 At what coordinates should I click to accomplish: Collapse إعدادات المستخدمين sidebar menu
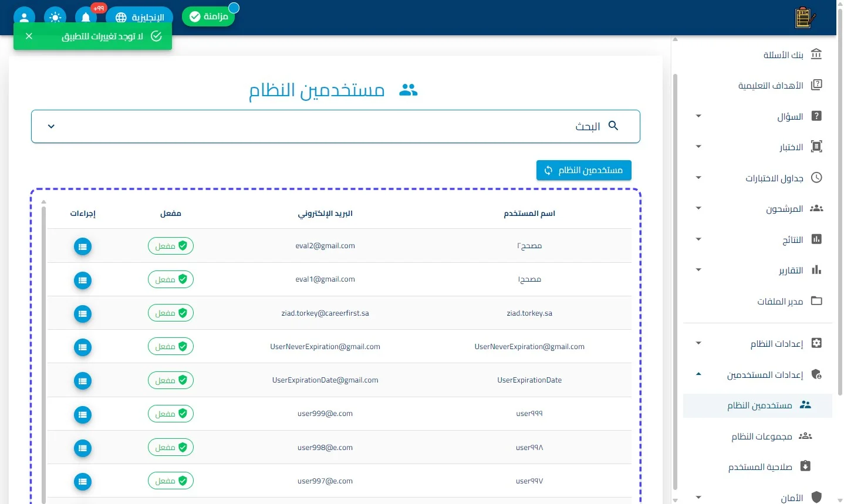[x=758, y=374]
